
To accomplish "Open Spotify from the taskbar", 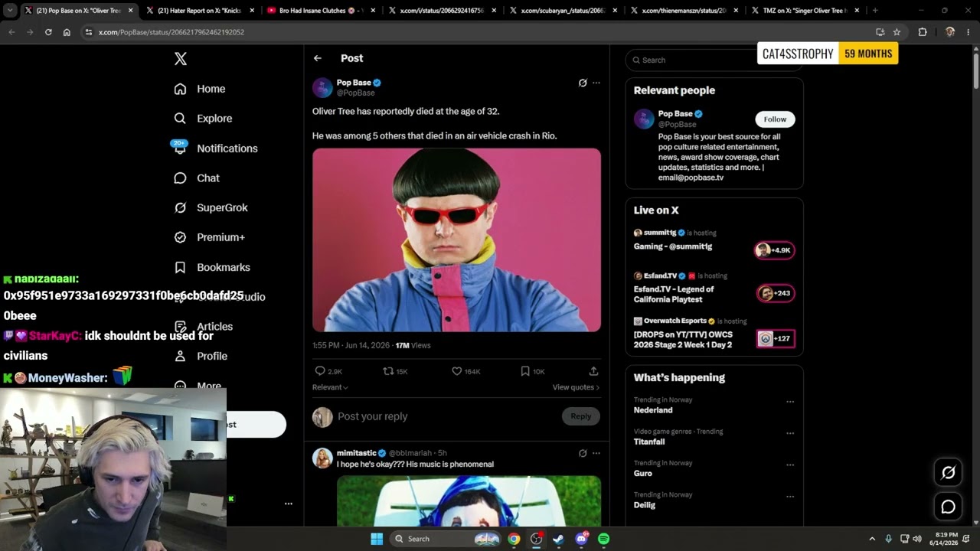I will tap(603, 539).
